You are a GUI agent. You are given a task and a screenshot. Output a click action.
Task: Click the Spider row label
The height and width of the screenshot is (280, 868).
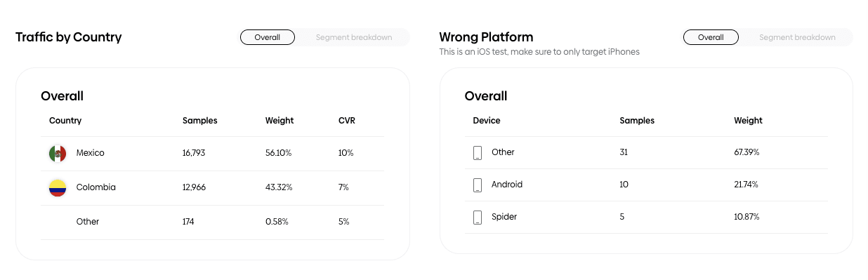[x=504, y=217]
